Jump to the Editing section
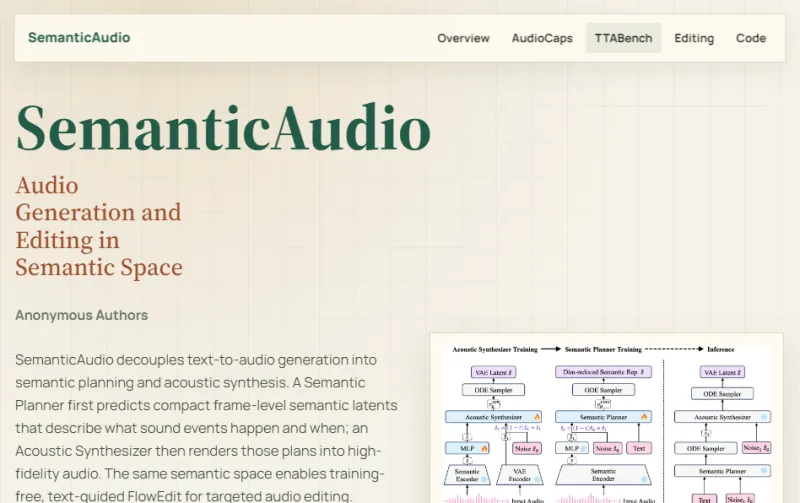Screen dimensions: 800x503 point(694,38)
